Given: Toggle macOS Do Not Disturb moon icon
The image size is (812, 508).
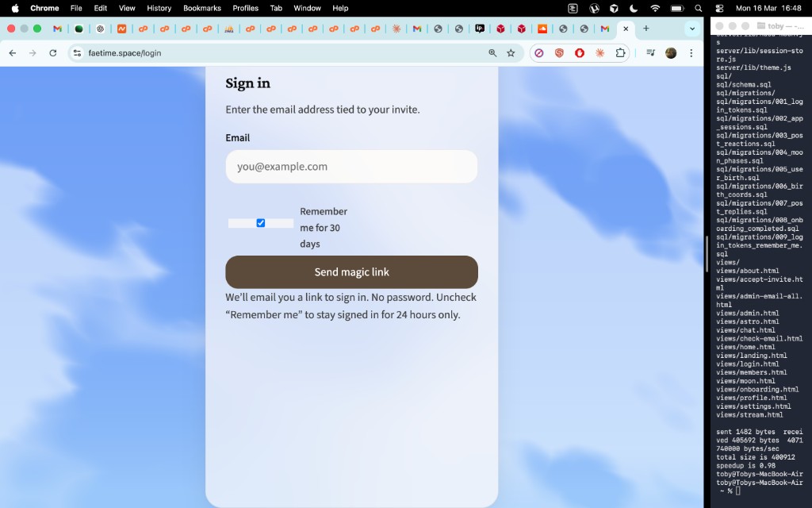Looking at the screenshot, I should coord(634,8).
